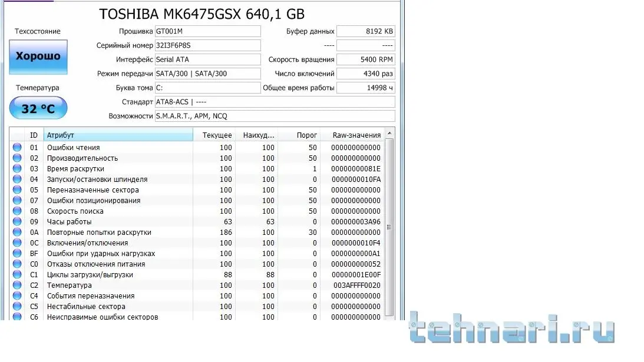This screenshot has height=362, width=644.
Task: Sort table by ID column header
Action: pyautogui.click(x=34, y=135)
